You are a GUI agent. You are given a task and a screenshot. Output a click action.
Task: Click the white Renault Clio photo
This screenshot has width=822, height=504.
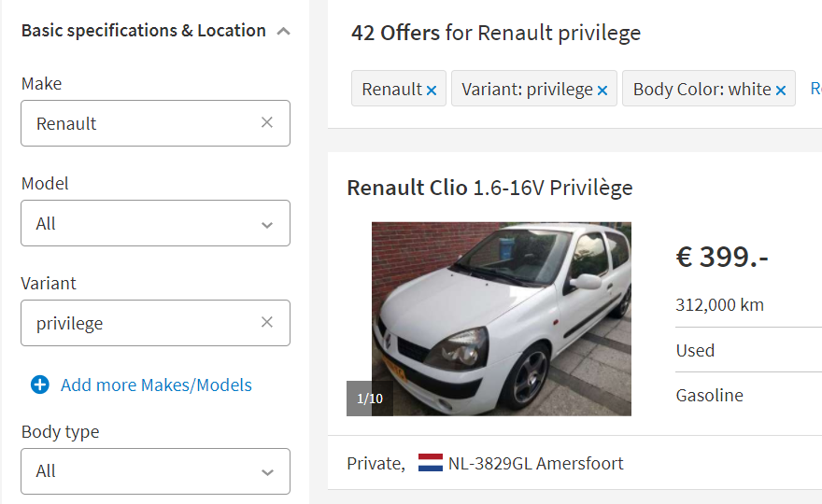pyautogui.click(x=502, y=319)
